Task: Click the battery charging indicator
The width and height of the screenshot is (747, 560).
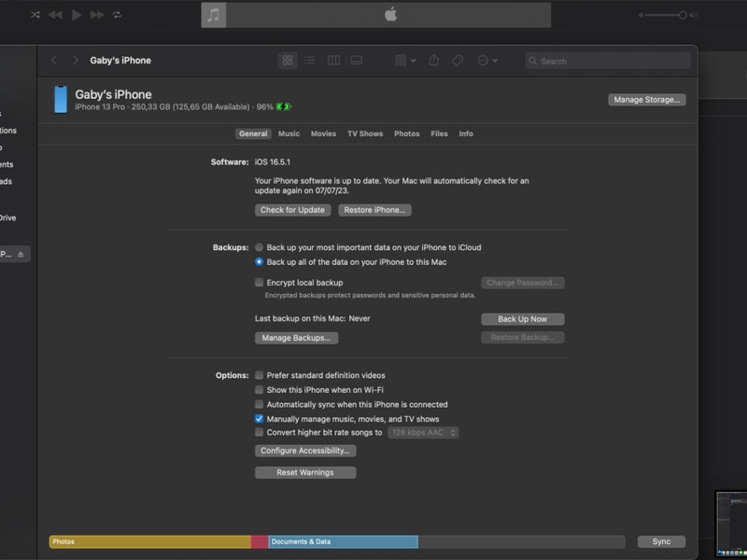Action: click(284, 106)
